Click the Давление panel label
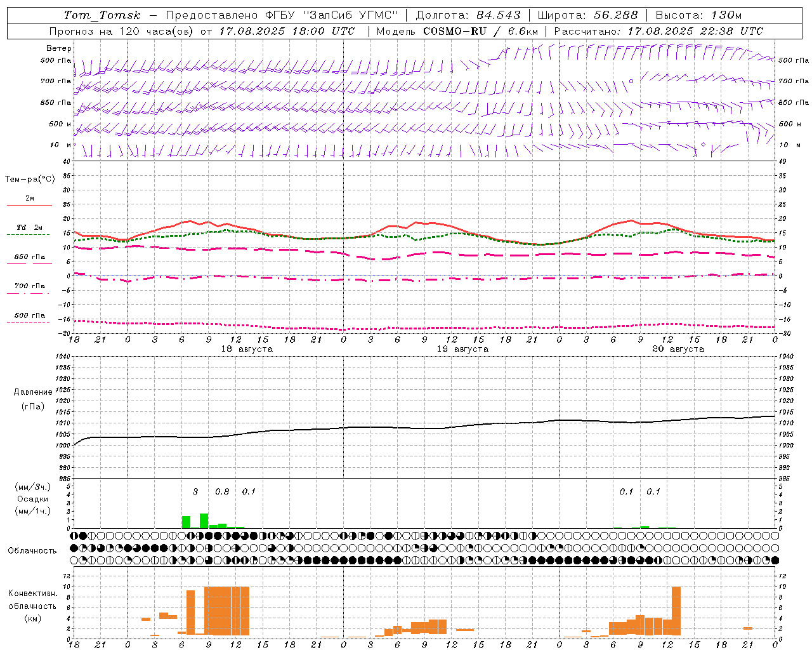This screenshot has width=812, height=650. click(x=33, y=392)
